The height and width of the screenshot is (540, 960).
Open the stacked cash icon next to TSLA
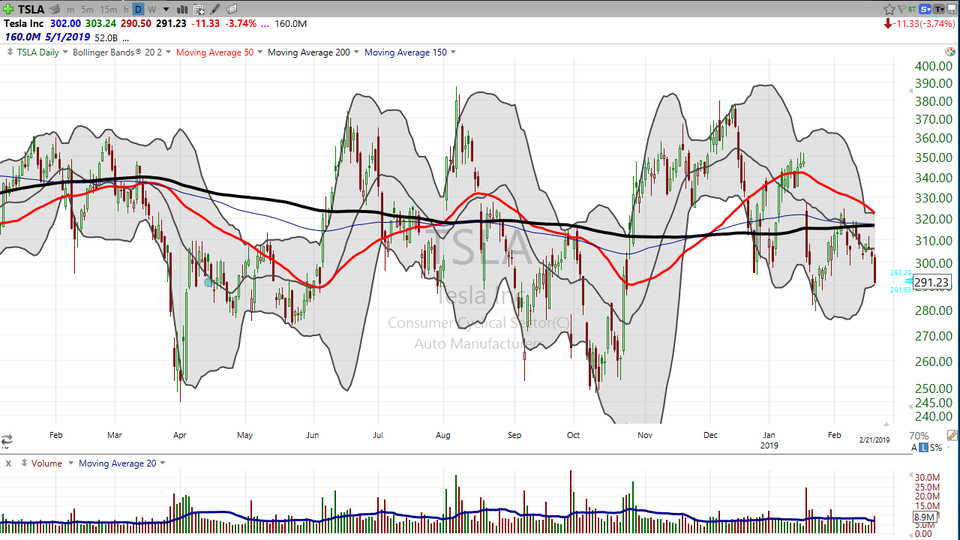click(x=55, y=9)
